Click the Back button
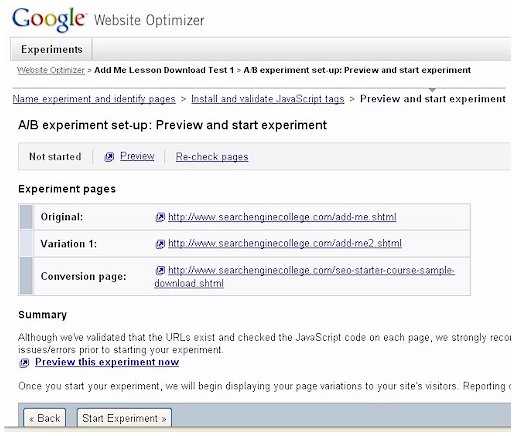This screenshot has width=515, height=436. click(45, 418)
